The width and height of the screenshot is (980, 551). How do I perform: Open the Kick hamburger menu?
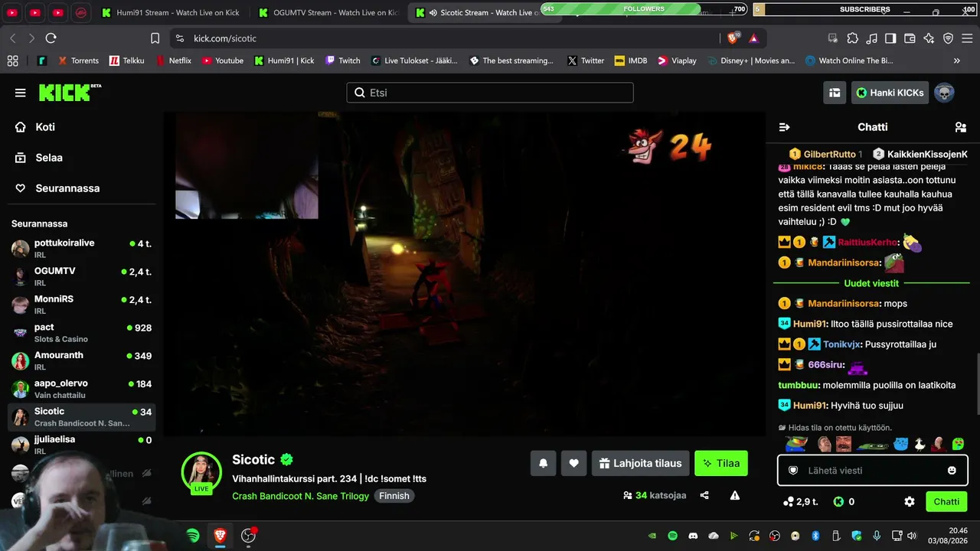click(20, 93)
